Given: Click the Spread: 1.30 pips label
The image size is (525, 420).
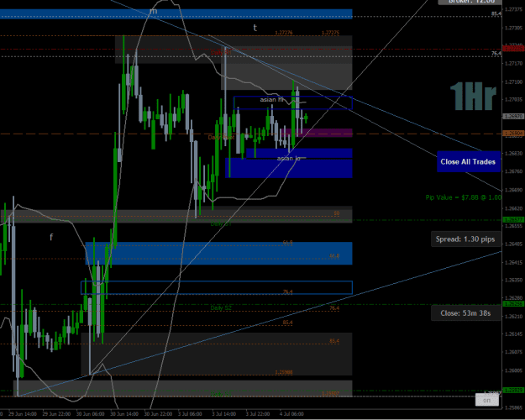Looking at the screenshot, I should [x=465, y=239].
